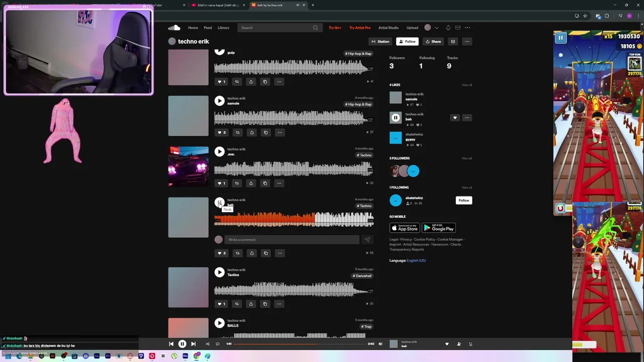The image size is (644, 362).
Task: Share the samole track
Action: pyautogui.click(x=252, y=132)
